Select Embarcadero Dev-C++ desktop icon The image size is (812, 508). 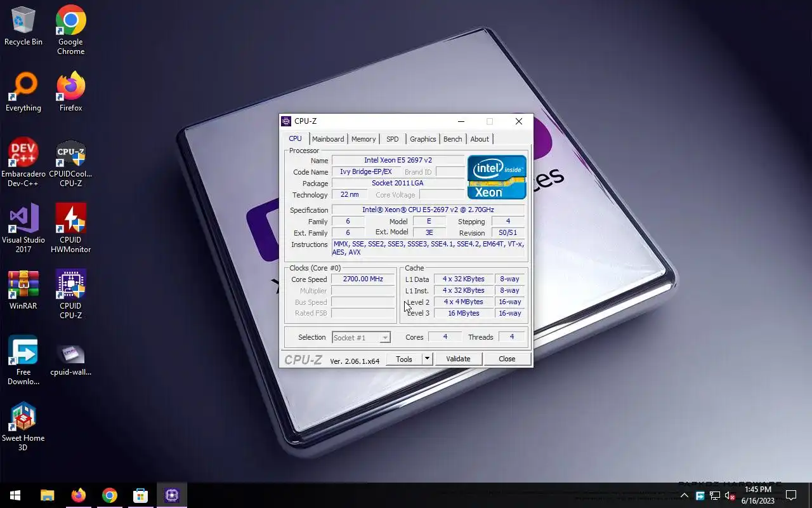coord(23,163)
